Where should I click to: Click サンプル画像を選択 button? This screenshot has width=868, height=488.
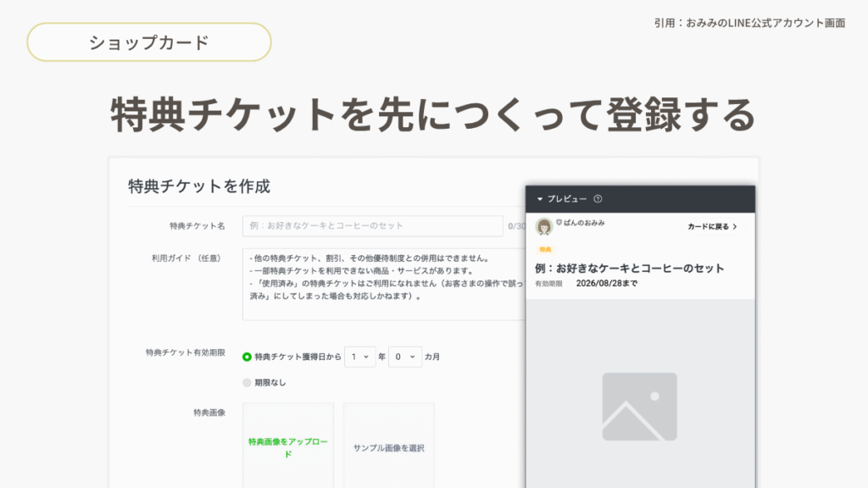[x=389, y=447]
